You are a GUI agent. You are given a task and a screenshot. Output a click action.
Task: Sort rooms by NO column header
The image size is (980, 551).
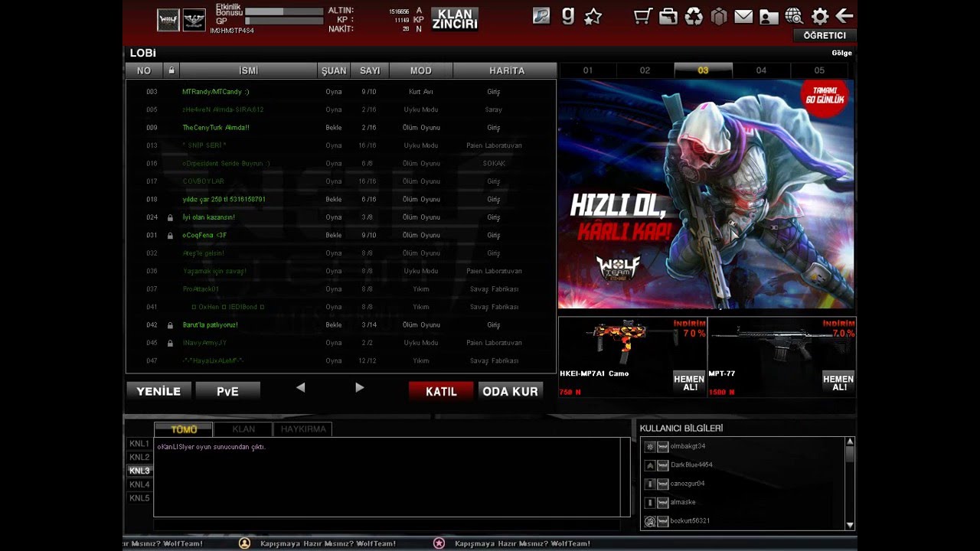point(144,70)
